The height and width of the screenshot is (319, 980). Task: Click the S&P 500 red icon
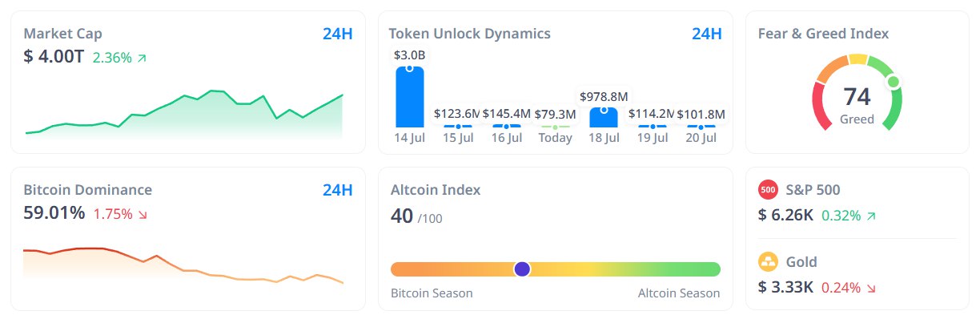(x=768, y=190)
